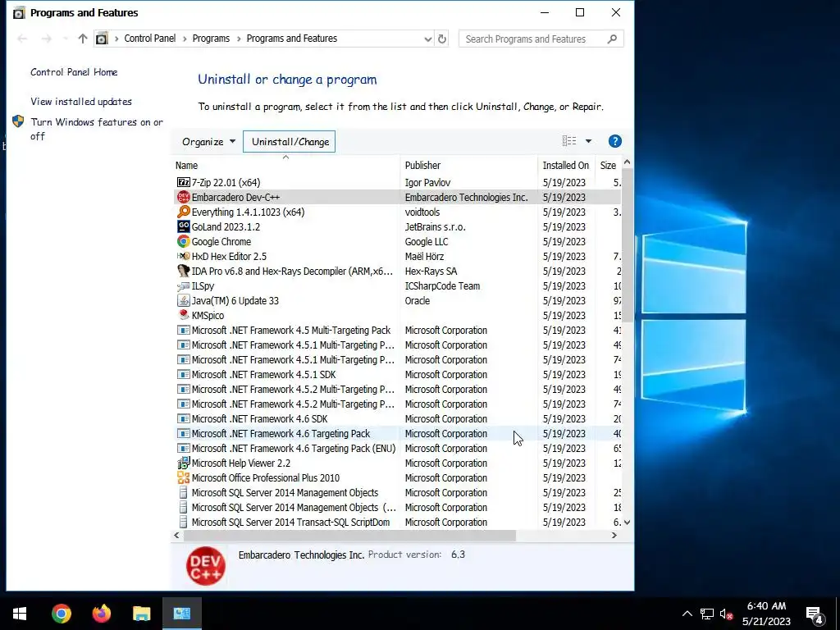Click the large Dev-C++ logo in details pane
840x630 pixels.
click(206, 566)
